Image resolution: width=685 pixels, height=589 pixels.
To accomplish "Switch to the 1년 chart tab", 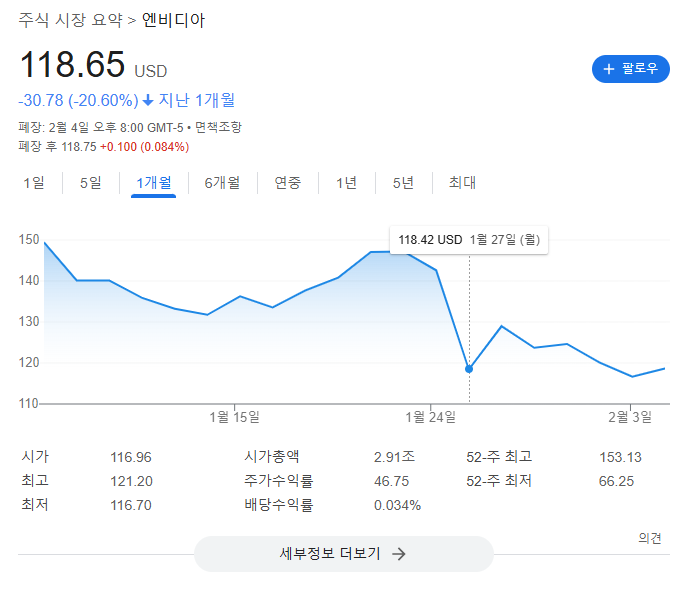I will pos(346,183).
